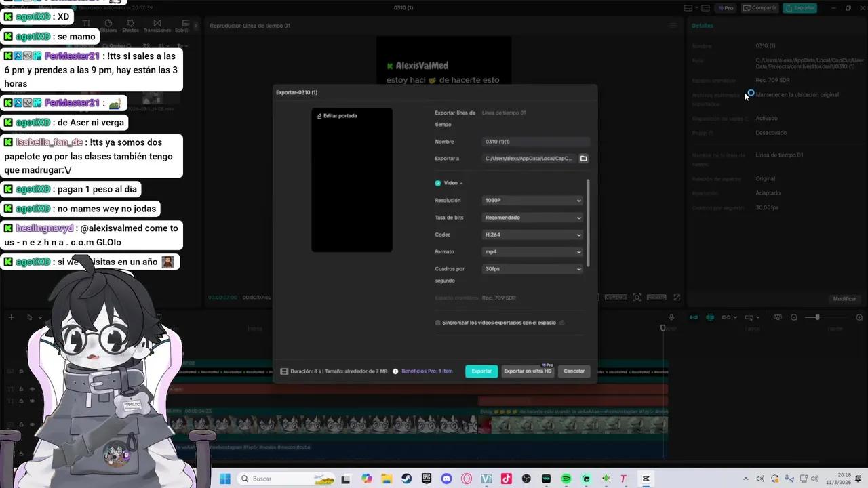Open TikTok from the taskbar
Screen dimensions: 868x488
point(507,479)
